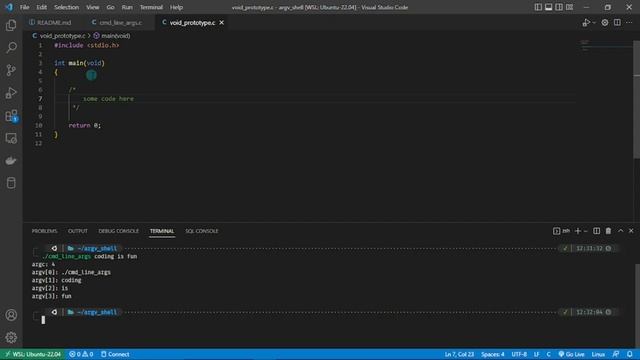Open the Help menu
This screenshot has width=640, height=360.
176,7
